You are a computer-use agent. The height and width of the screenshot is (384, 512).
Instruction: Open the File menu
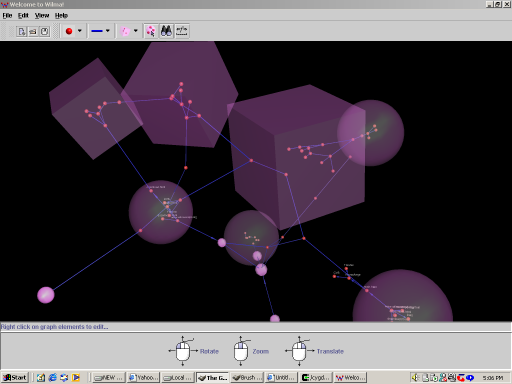pos(7,15)
